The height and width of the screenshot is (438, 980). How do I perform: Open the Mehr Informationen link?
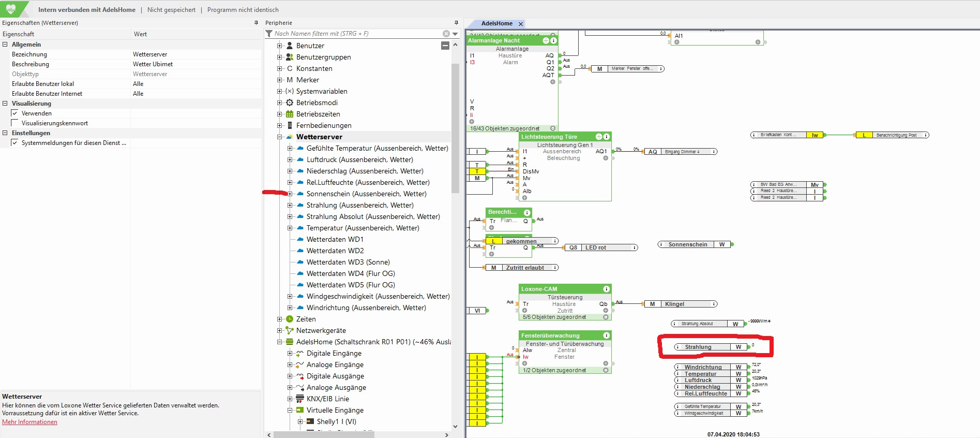[x=29, y=422]
